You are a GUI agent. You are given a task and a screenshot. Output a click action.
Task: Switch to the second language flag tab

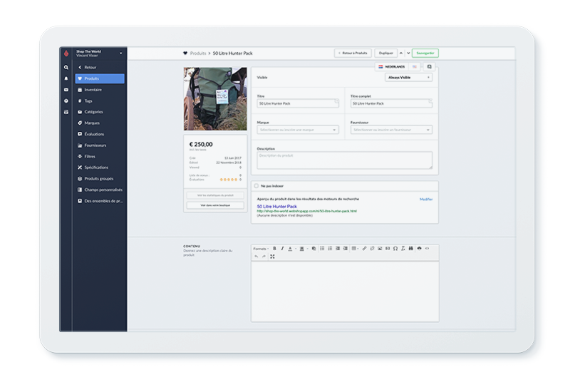coord(415,67)
